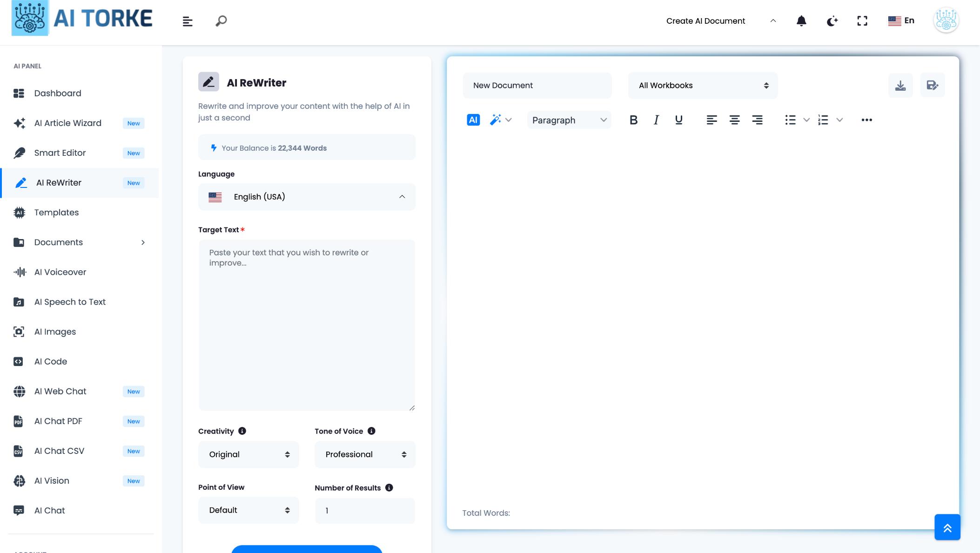Change the Paragraph style dropdown

point(569,120)
